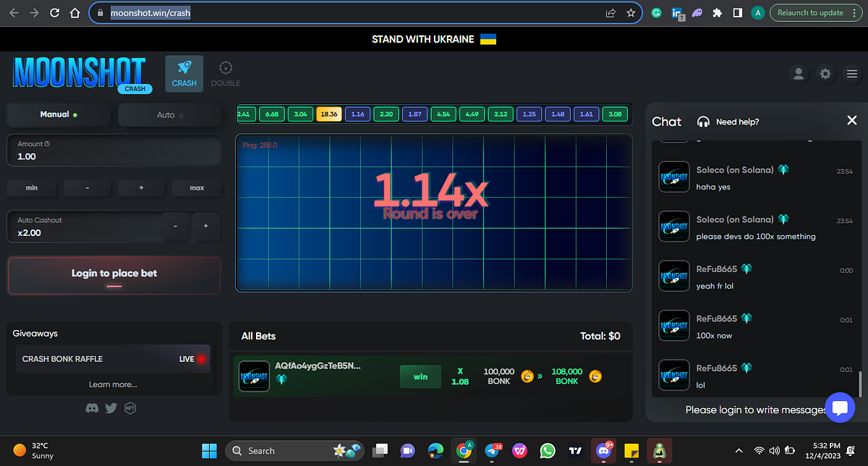
Task: Increase bet amount with plus button
Action: 141,188
